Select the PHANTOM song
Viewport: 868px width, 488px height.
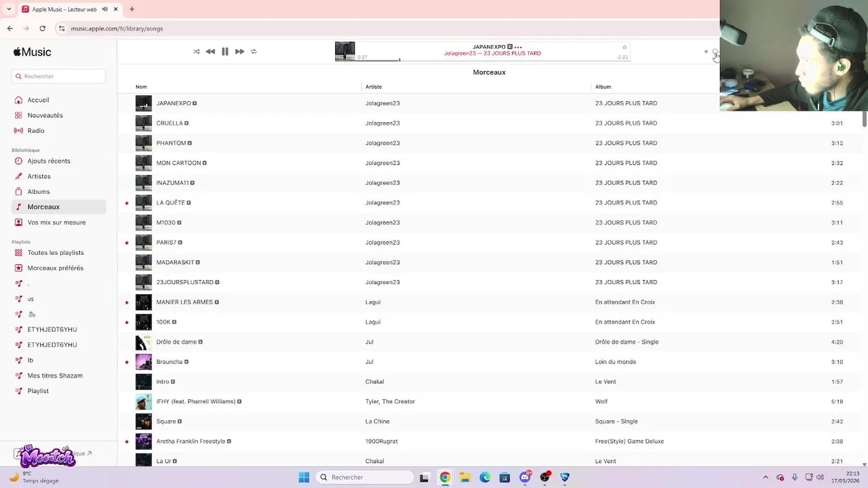[x=489, y=143]
